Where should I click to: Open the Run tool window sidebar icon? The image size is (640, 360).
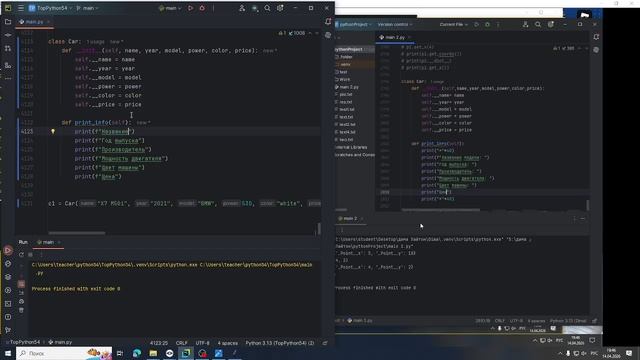8,251
